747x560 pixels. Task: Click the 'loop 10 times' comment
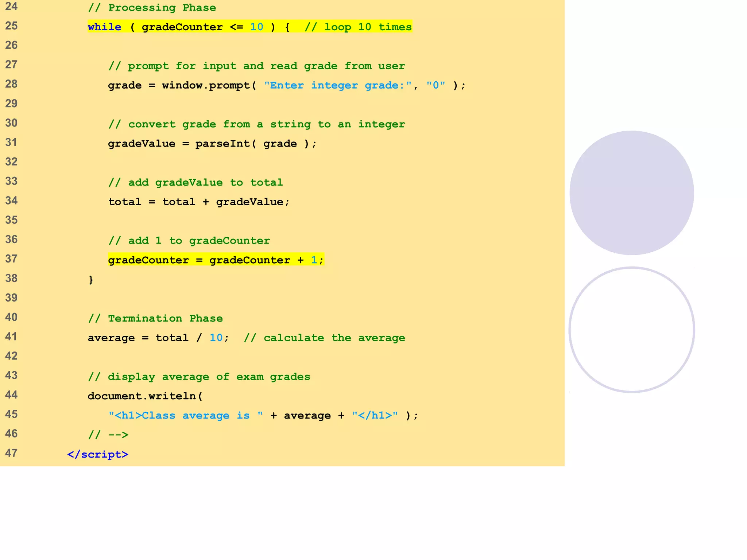(358, 27)
